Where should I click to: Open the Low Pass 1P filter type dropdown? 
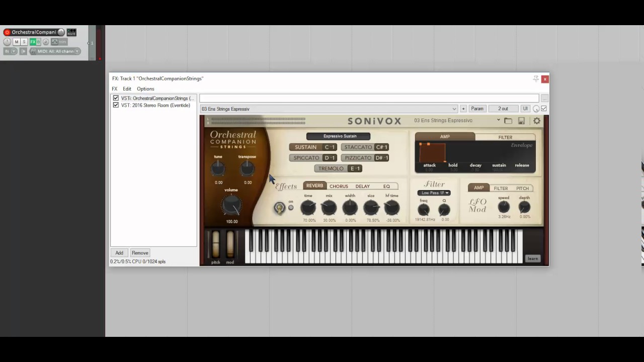click(x=434, y=193)
